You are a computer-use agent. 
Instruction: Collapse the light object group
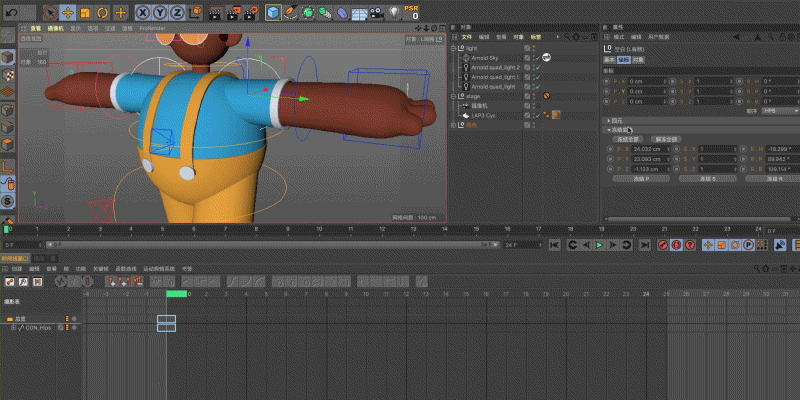453,48
